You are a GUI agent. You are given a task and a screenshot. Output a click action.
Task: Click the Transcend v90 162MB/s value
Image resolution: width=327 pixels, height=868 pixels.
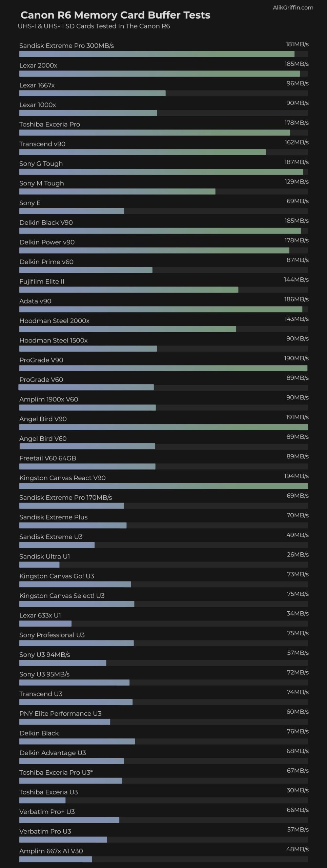(x=297, y=142)
